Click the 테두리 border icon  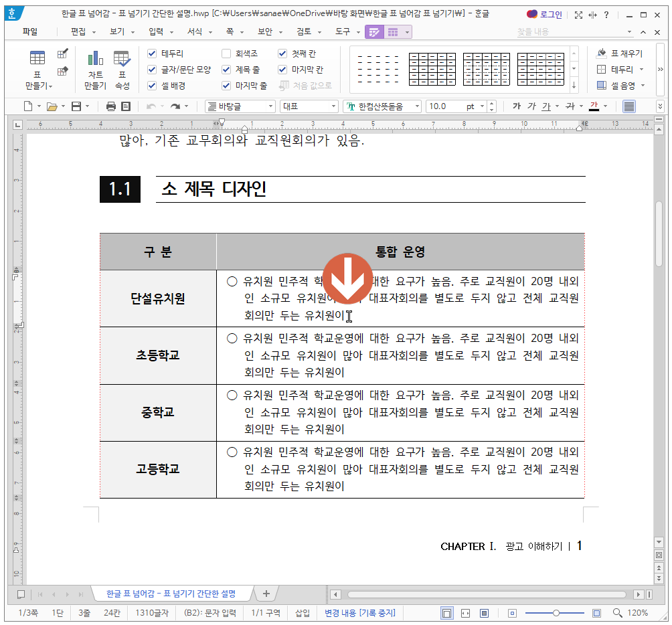pos(602,70)
